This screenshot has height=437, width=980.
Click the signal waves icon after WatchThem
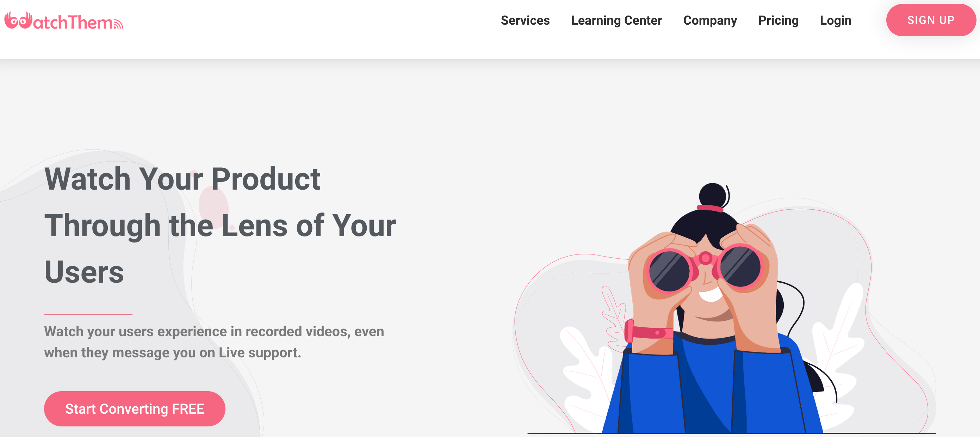tap(118, 24)
